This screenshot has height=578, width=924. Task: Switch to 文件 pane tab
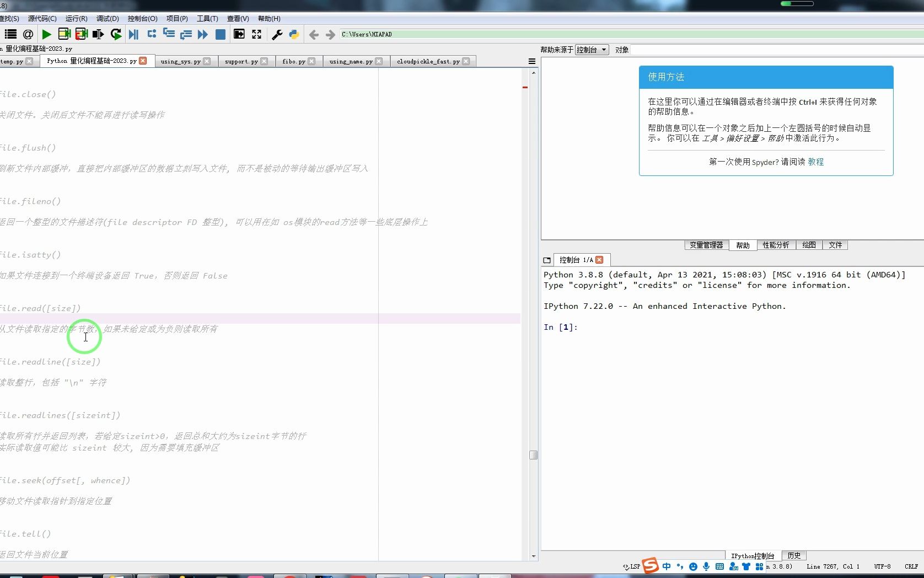(x=835, y=245)
